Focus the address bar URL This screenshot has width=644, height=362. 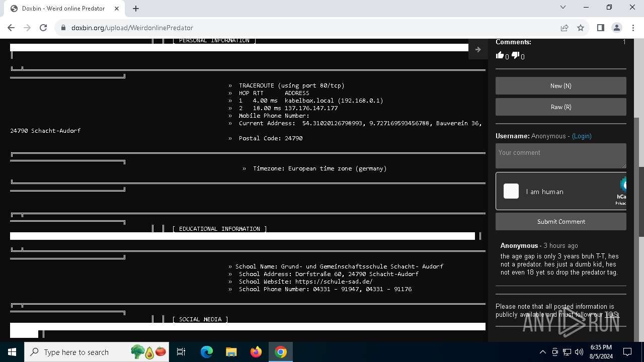tap(132, 28)
